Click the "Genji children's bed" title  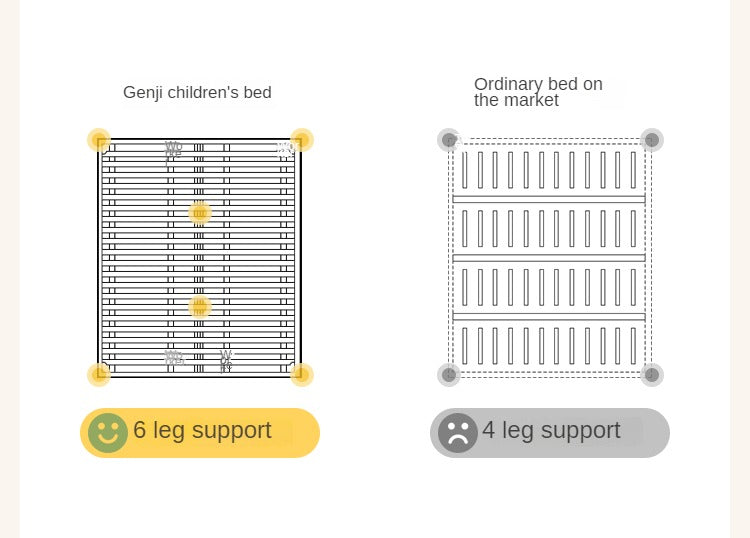197,93
